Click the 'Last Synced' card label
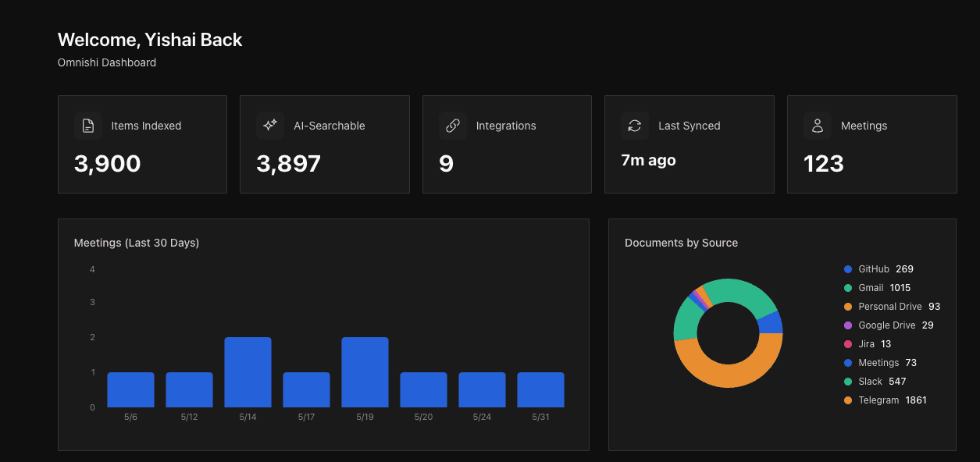 pos(690,126)
